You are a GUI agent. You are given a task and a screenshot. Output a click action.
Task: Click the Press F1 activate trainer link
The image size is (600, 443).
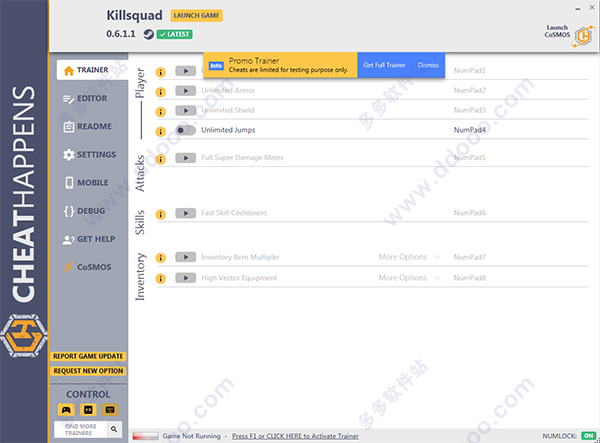[295, 436]
